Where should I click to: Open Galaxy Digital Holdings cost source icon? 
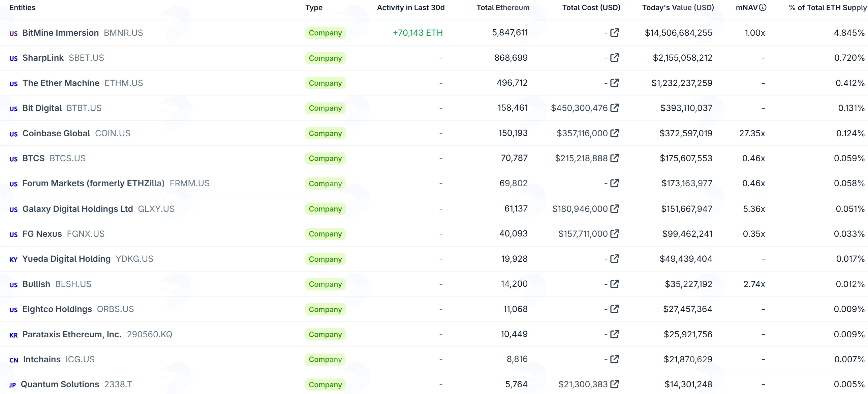click(x=615, y=208)
